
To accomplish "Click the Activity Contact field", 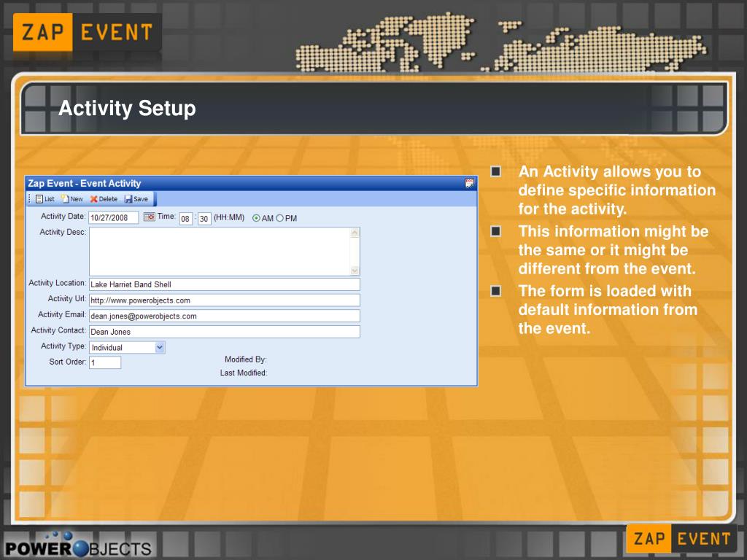I will tap(225, 332).
